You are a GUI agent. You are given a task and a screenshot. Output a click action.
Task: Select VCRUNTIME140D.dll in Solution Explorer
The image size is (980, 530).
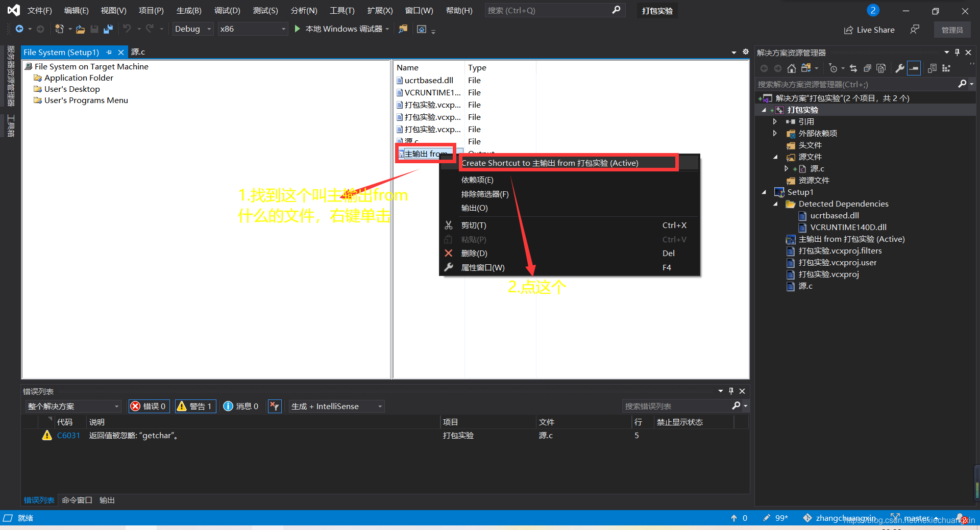pyautogui.click(x=848, y=228)
